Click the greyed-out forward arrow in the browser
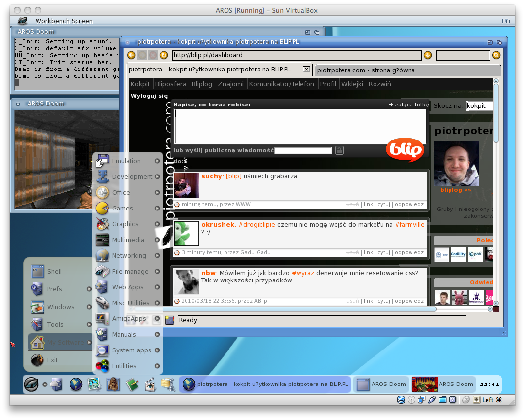The image size is (525, 420). pos(142,55)
